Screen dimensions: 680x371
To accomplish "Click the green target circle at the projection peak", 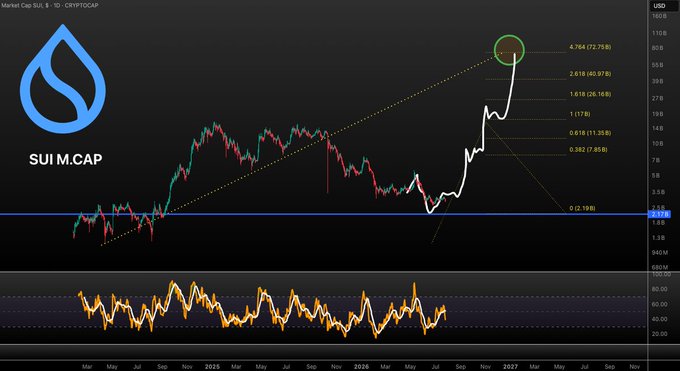I will (509, 50).
